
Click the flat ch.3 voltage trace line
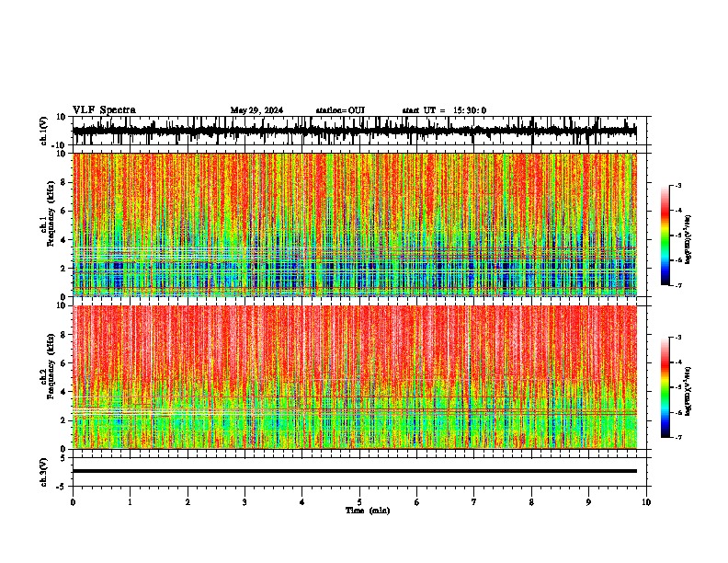(355, 471)
